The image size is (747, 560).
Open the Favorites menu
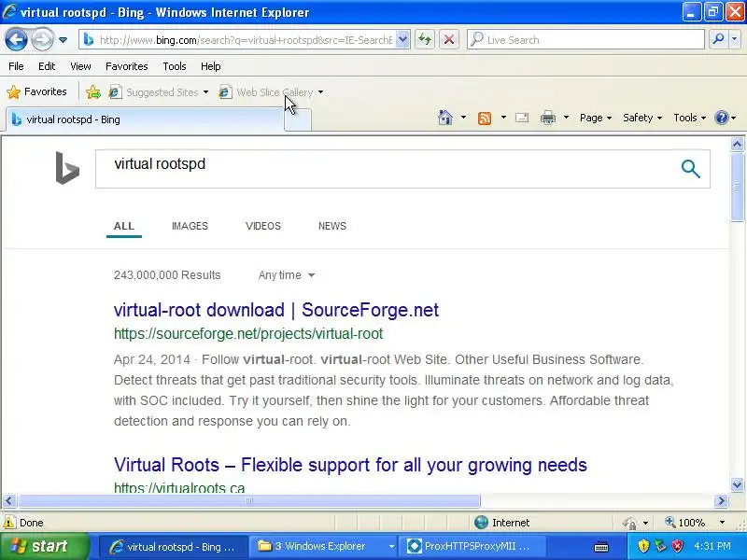click(x=127, y=66)
